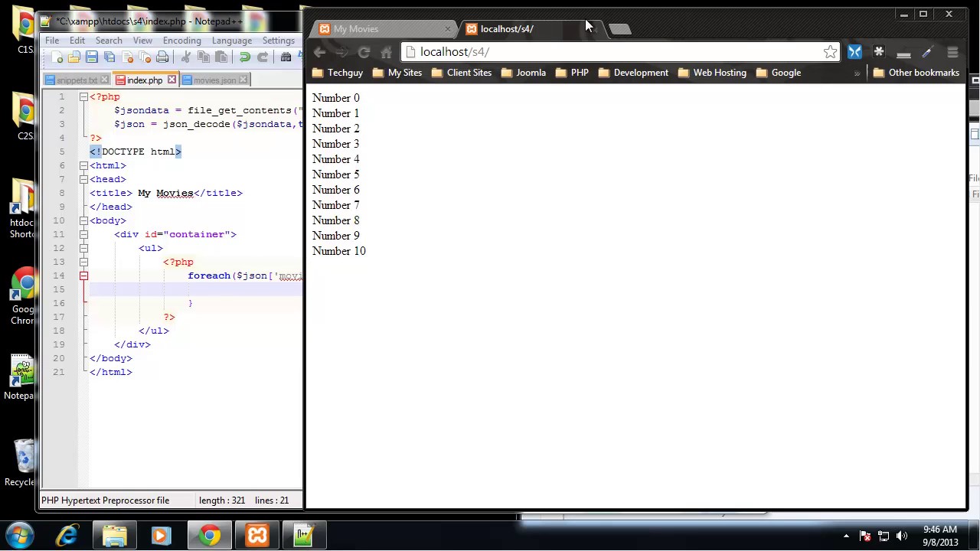Open the PHP bookmarks folder
Image resolution: width=980 pixels, height=551 pixels.
(x=571, y=73)
